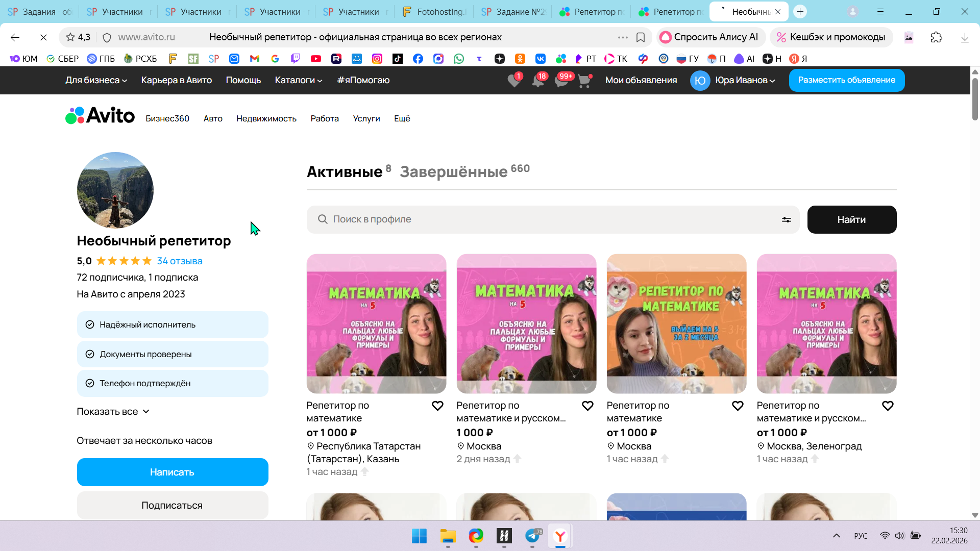
Task: Click Avito logo
Action: point(100,116)
